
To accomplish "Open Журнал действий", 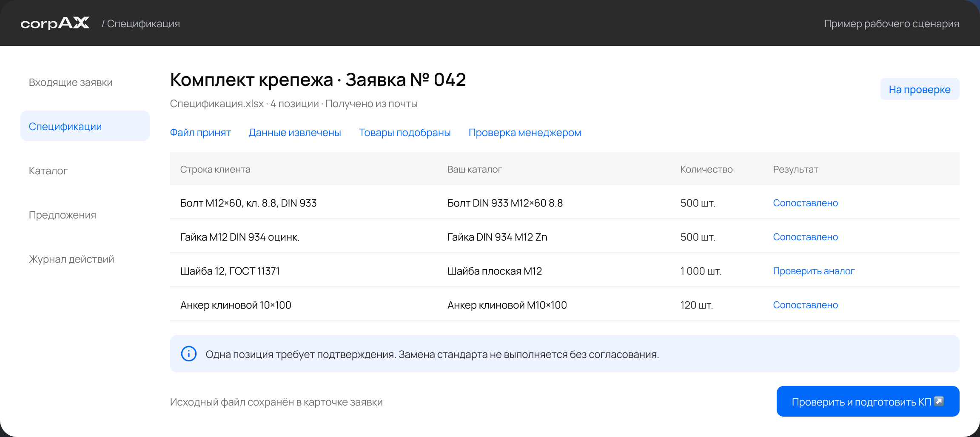I will 71,259.
